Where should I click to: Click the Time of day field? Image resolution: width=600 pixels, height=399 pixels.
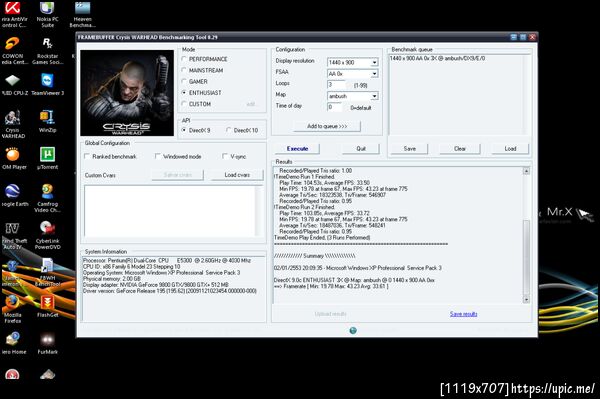click(x=334, y=107)
